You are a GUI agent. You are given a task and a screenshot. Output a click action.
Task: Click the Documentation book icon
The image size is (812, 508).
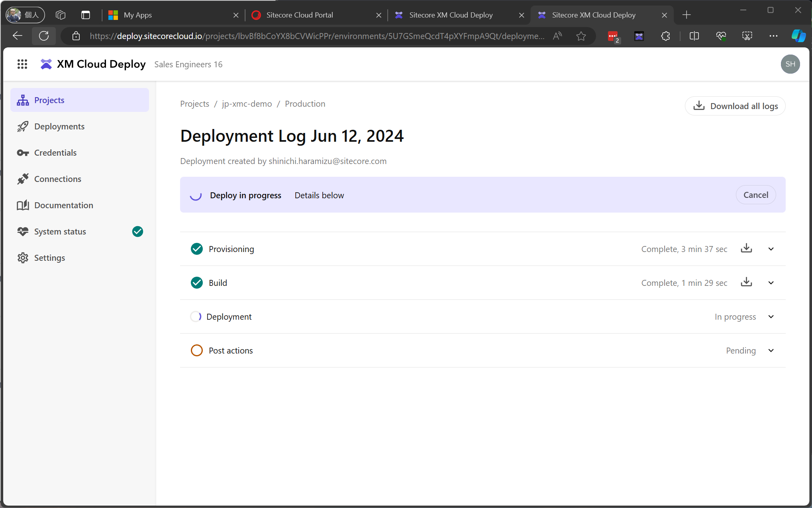coord(23,205)
